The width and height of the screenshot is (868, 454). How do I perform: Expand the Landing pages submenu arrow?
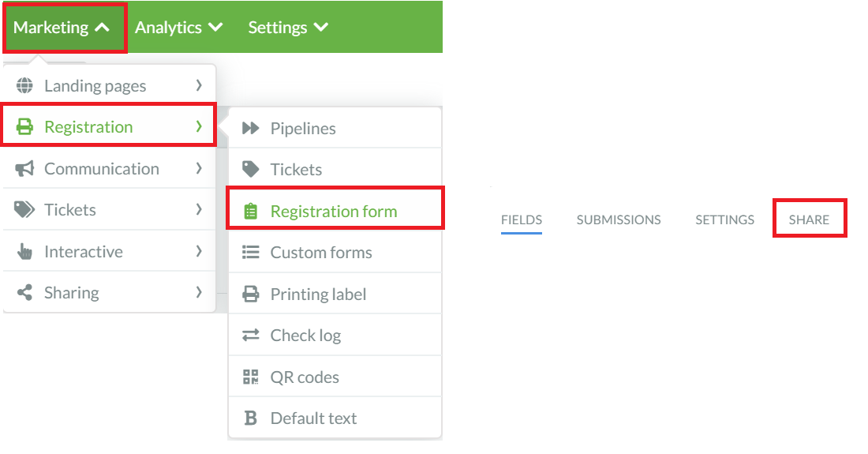(200, 85)
